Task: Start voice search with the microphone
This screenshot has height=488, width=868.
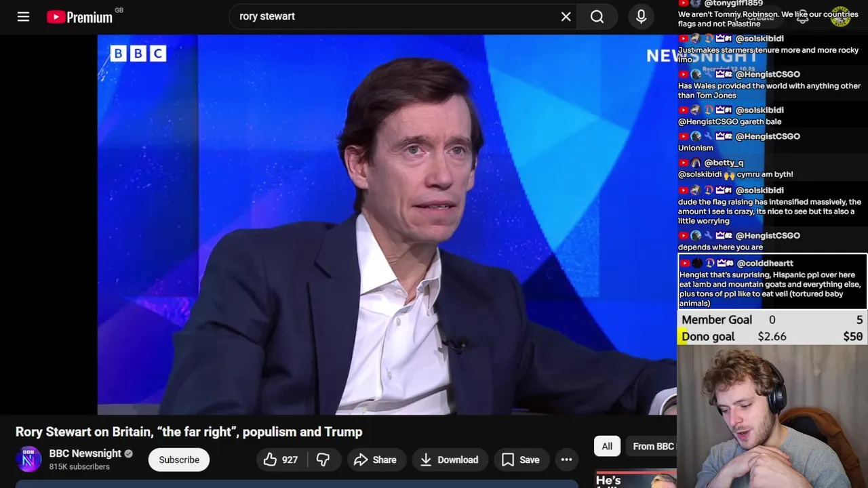Action: [641, 16]
